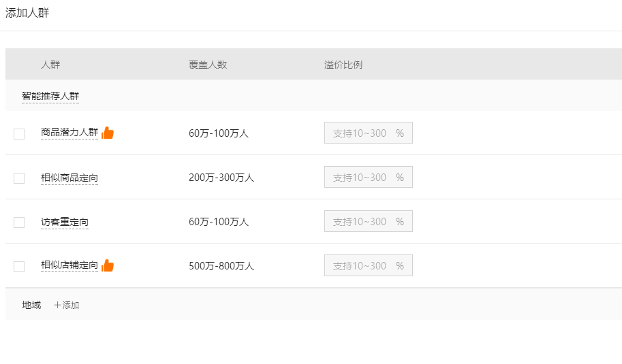Check the 访客重定向 checkbox

(19, 222)
